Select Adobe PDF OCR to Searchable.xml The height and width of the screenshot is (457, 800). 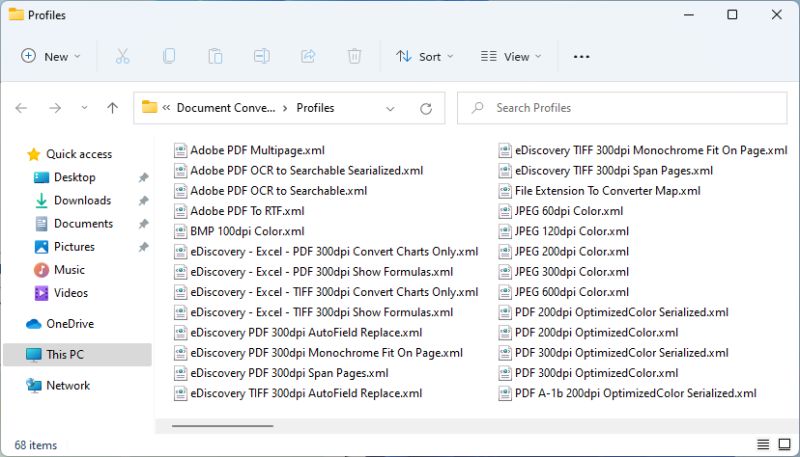coord(279,191)
